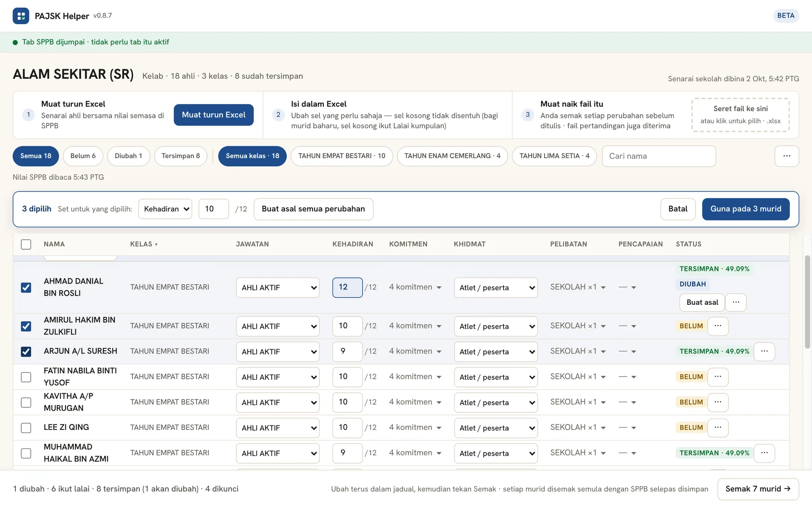Click Semak 7 murid button
The width and height of the screenshot is (812, 508).
pos(758,489)
